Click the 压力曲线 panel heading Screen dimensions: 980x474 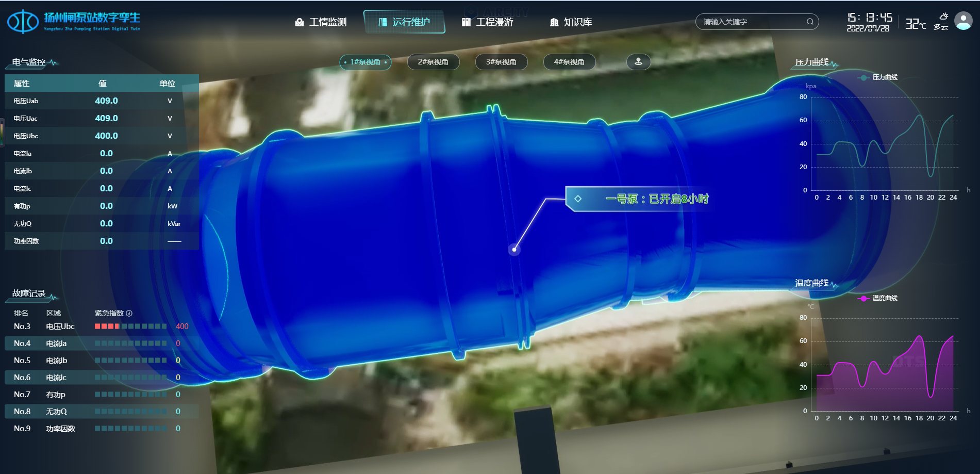pyautogui.click(x=812, y=62)
